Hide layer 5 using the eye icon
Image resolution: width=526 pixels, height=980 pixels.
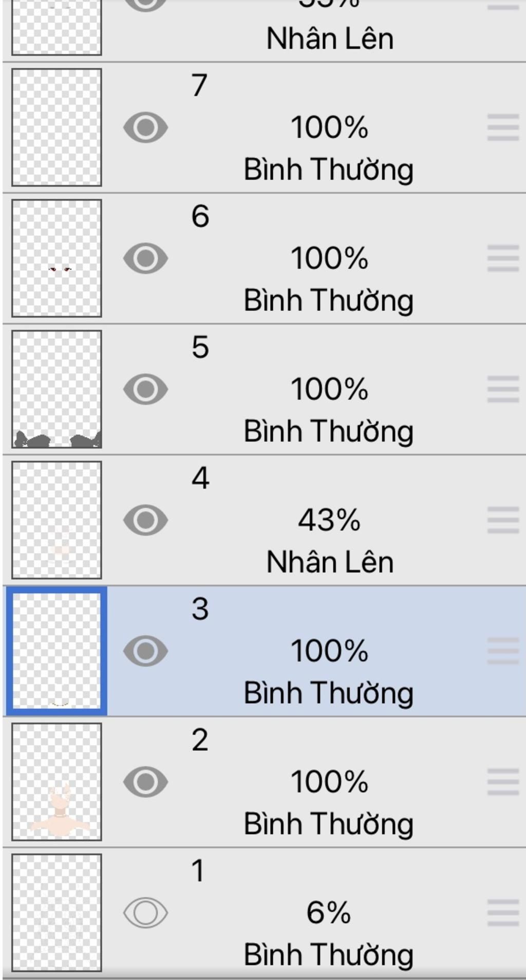(x=145, y=389)
